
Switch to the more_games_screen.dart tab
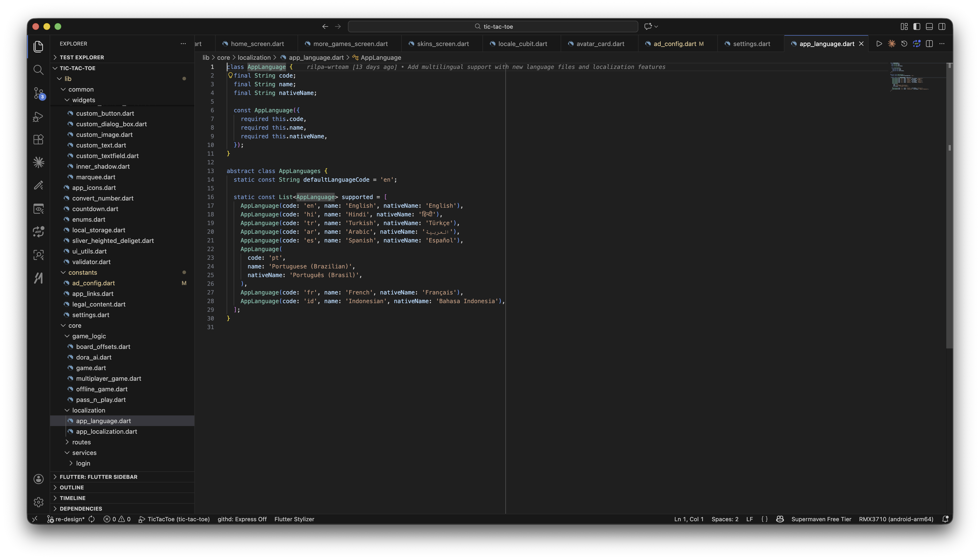pyautogui.click(x=350, y=44)
